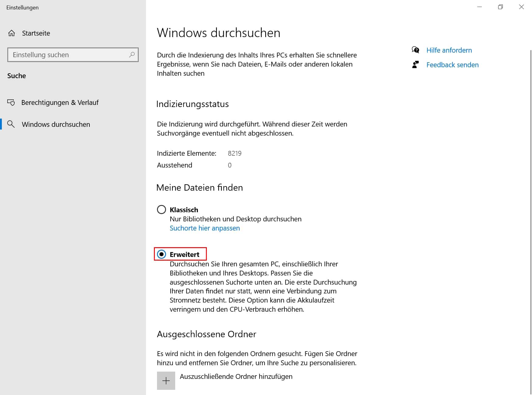
Task: Select the Erweitert radio button
Action: click(x=162, y=254)
